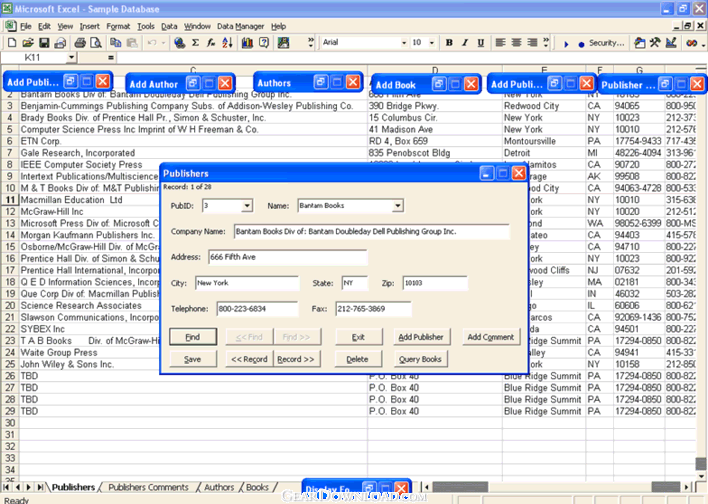708x504 pixels.
Task: Toggle Underline formatting
Action: [480, 43]
